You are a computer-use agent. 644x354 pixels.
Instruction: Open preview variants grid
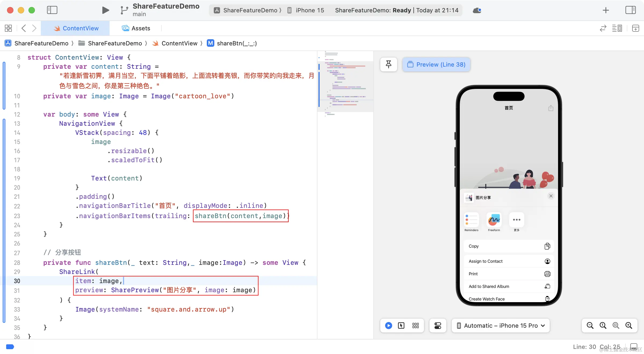415,326
